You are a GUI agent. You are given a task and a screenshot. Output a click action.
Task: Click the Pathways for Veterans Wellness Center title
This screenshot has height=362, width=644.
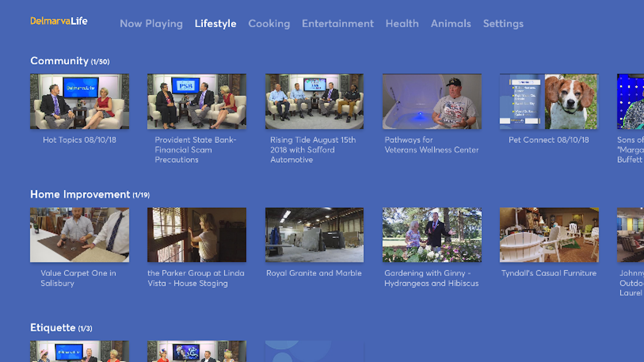(x=432, y=145)
